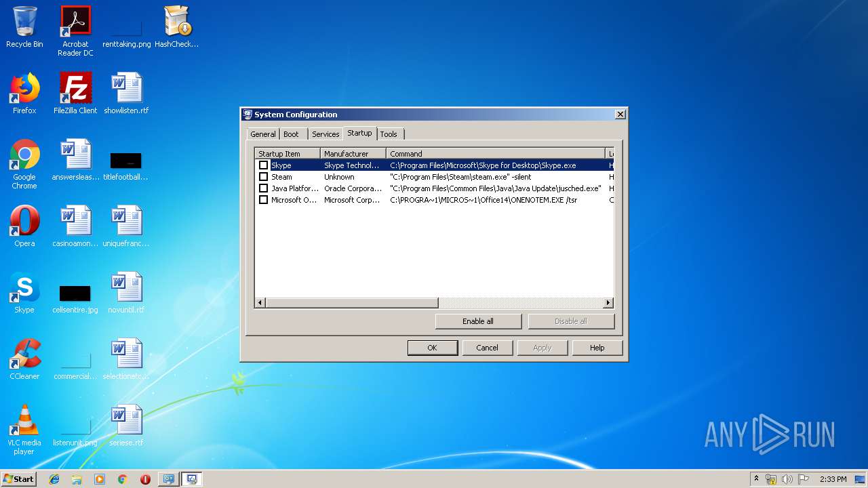Click horizontal scrollbar left arrow
The width and height of the screenshot is (868, 488).
(260, 303)
